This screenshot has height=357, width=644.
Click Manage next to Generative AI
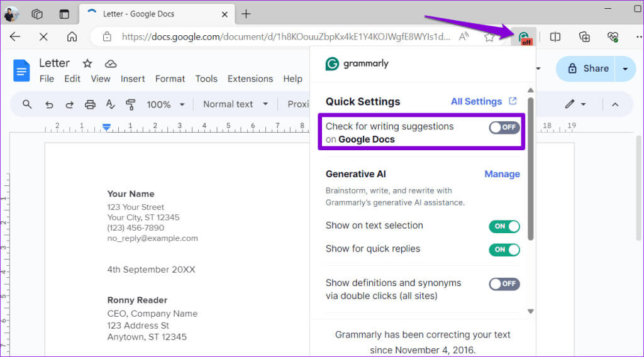(x=502, y=174)
